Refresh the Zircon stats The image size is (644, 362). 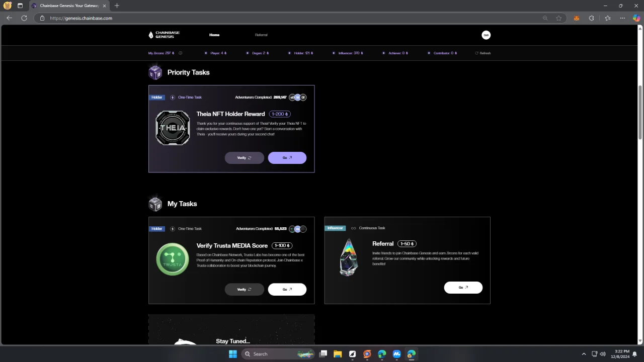pyautogui.click(x=483, y=53)
